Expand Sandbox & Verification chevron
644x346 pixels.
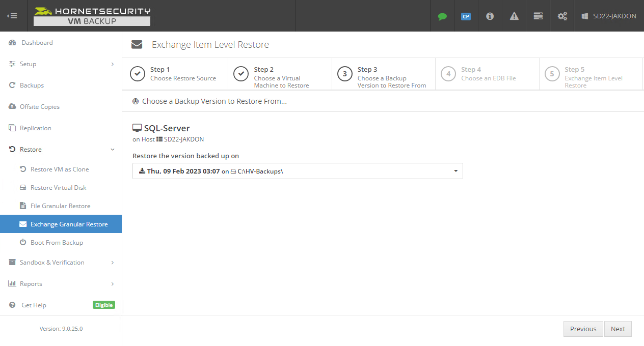(x=113, y=263)
